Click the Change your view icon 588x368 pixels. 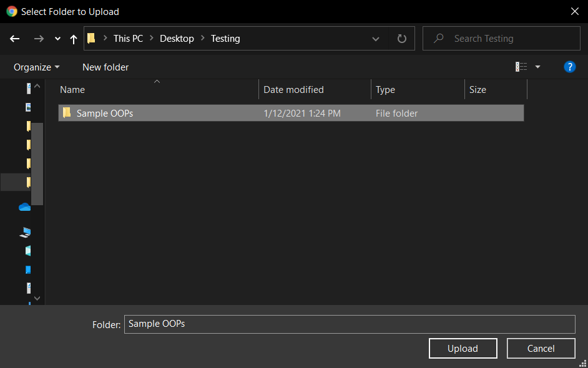[x=521, y=67]
